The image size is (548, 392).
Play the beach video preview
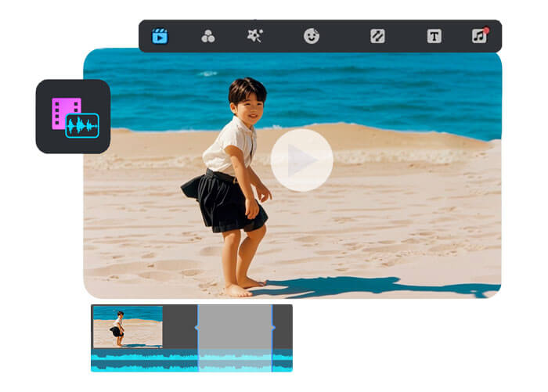click(301, 160)
